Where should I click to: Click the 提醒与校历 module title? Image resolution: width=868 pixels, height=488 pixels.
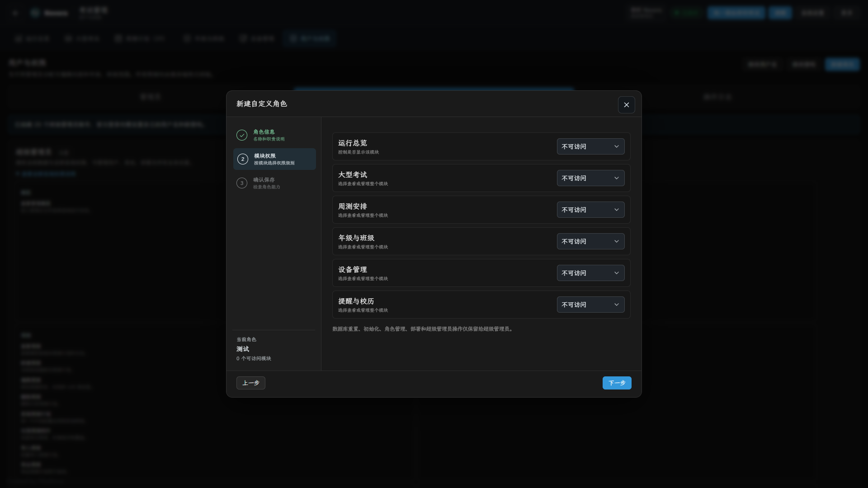pyautogui.click(x=356, y=301)
